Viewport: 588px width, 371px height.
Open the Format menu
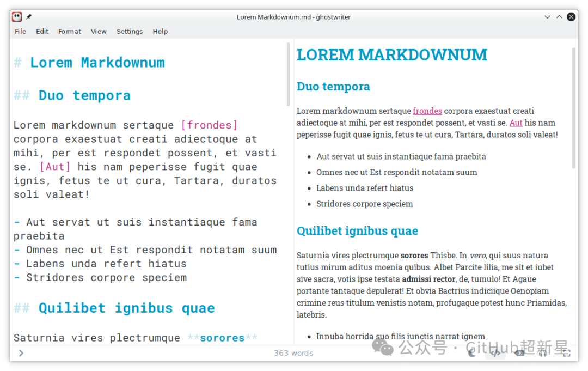point(70,31)
